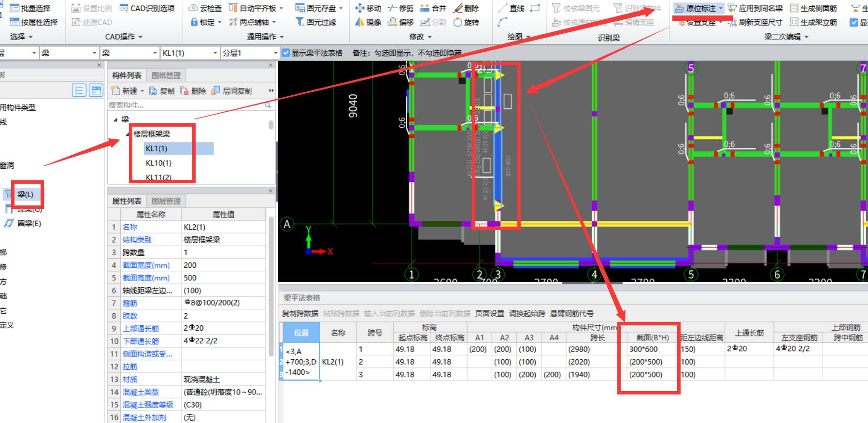868x423 pixels.
Task: Select the 修剪 trim tool
Action: pos(401,8)
